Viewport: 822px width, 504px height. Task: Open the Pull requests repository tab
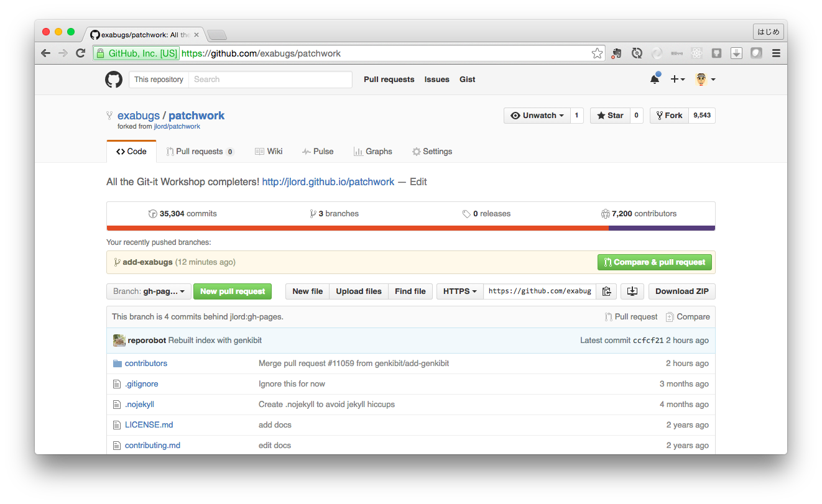point(200,152)
